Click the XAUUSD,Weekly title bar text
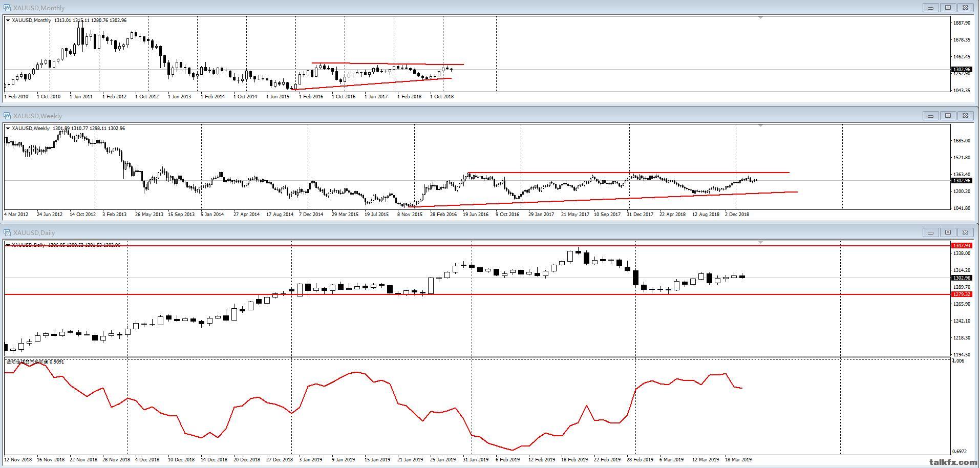This screenshot has height=468, width=980. (37, 116)
